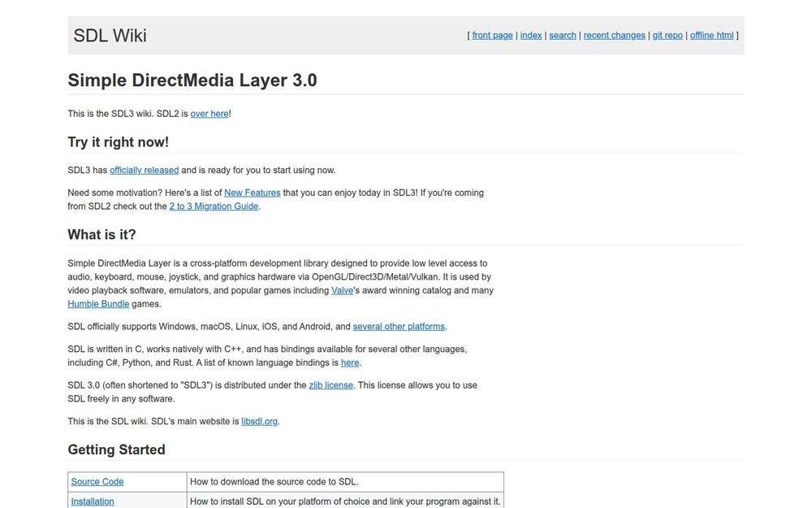Visit the libsdl.org link
The height and width of the screenshot is (508, 812).
[x=260, y=421]
